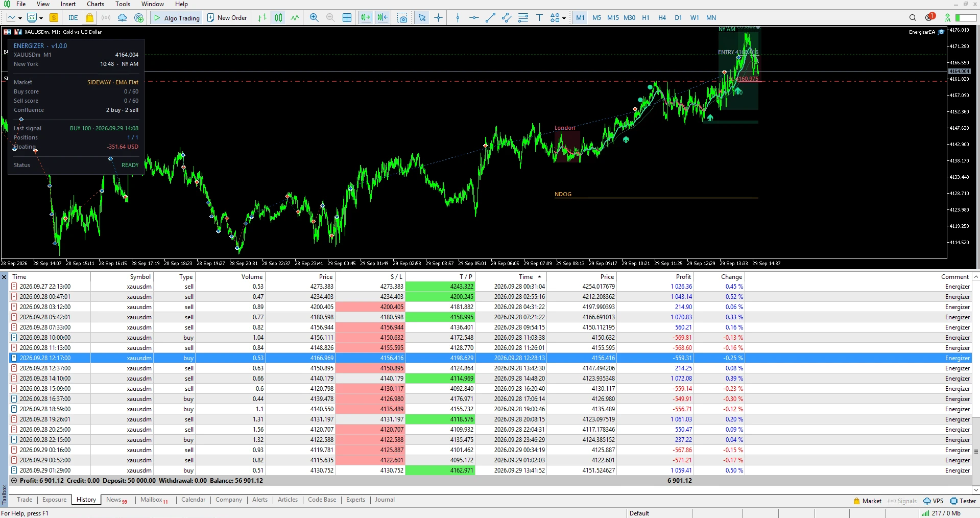Screen dimensions: 980x518
Task: Click the green level progress bar
Action: [x=966, y=18]
